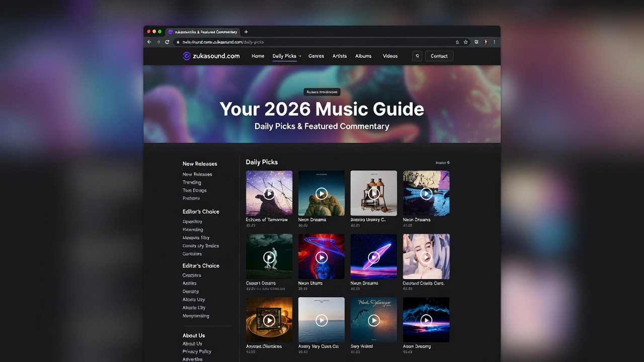Click the browser back arrow
The height and width of the screenshot is (362, 644).
tap(149, 42)
